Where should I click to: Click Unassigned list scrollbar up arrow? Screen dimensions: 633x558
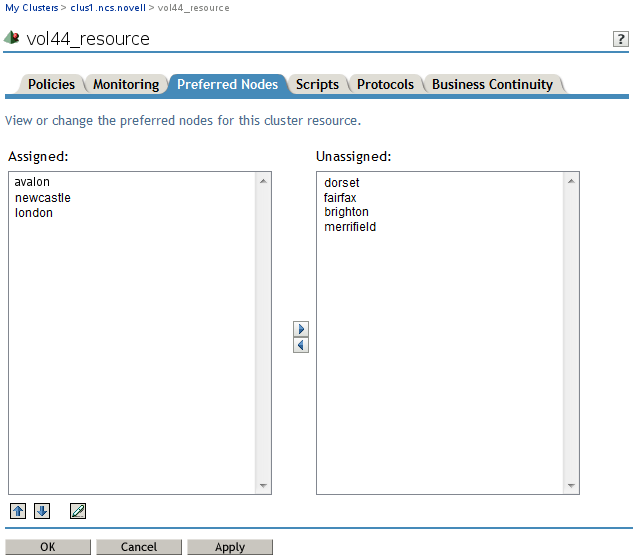[x=571, y=181]
